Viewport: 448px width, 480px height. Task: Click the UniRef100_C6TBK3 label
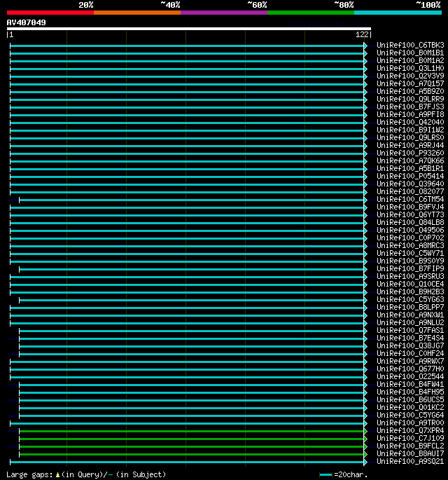point(410,46)
